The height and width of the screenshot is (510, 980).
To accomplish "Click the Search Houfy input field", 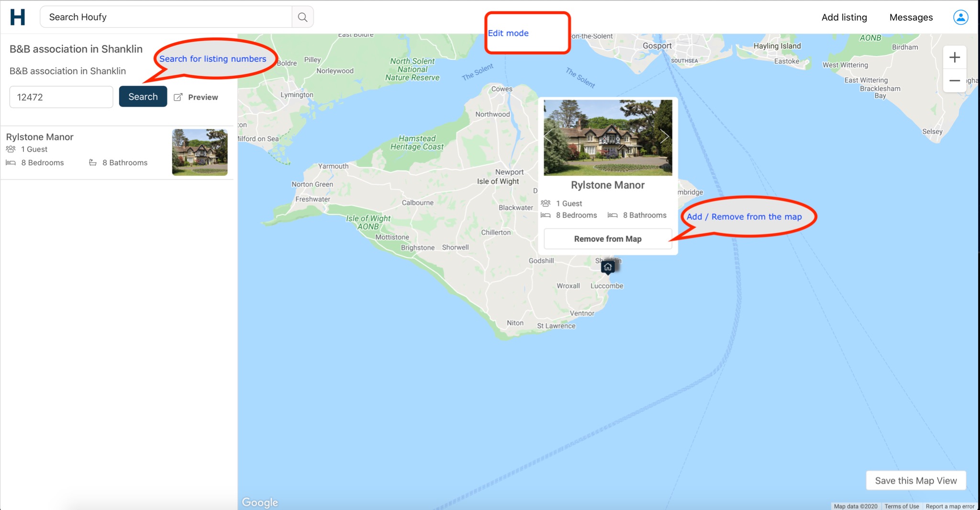I will (x=166, y=17).
